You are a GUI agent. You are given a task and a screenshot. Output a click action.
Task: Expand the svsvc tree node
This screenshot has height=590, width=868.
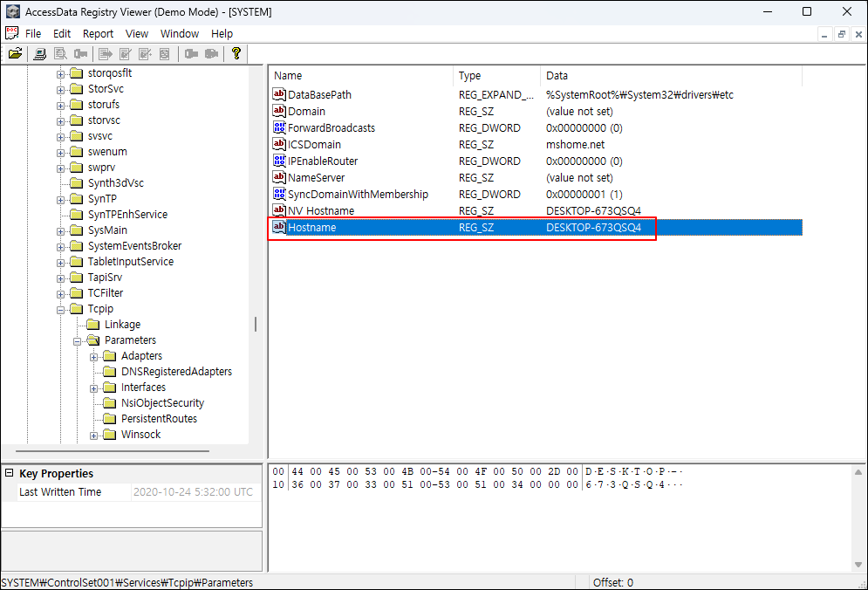pos(60,137)
